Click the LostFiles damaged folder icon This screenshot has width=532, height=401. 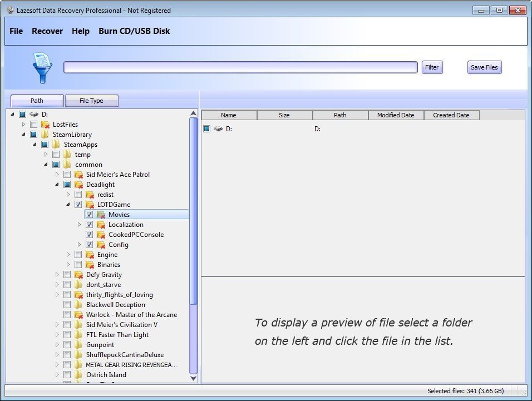pyautogui.click(x=46, y=124)
